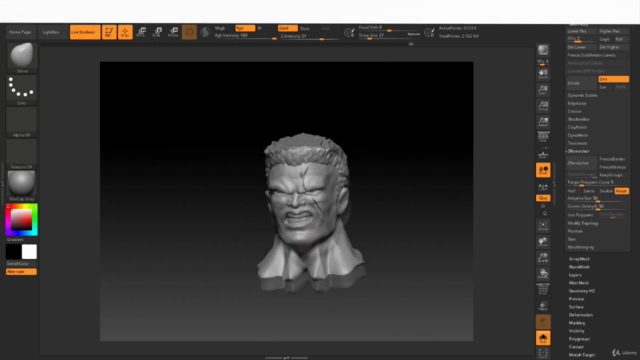Open the ArrayMesh subpalette
The height and width of the screenshot is (360, 640).
tap(580, 259)
